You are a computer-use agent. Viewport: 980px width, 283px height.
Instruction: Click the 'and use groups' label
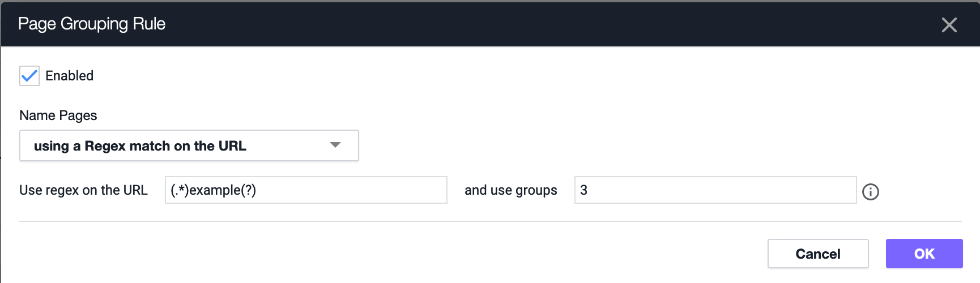tap(510, 190)
